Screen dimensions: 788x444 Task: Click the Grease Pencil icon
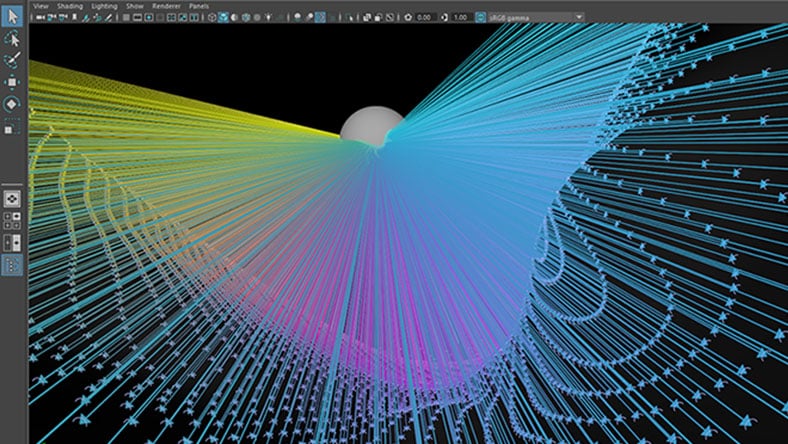[x=108, y=18]
